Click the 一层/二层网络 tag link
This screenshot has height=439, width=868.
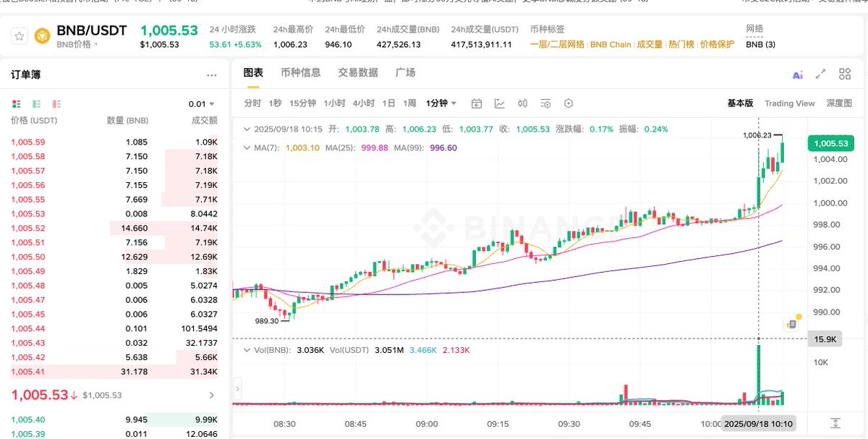tap(557, 45)
